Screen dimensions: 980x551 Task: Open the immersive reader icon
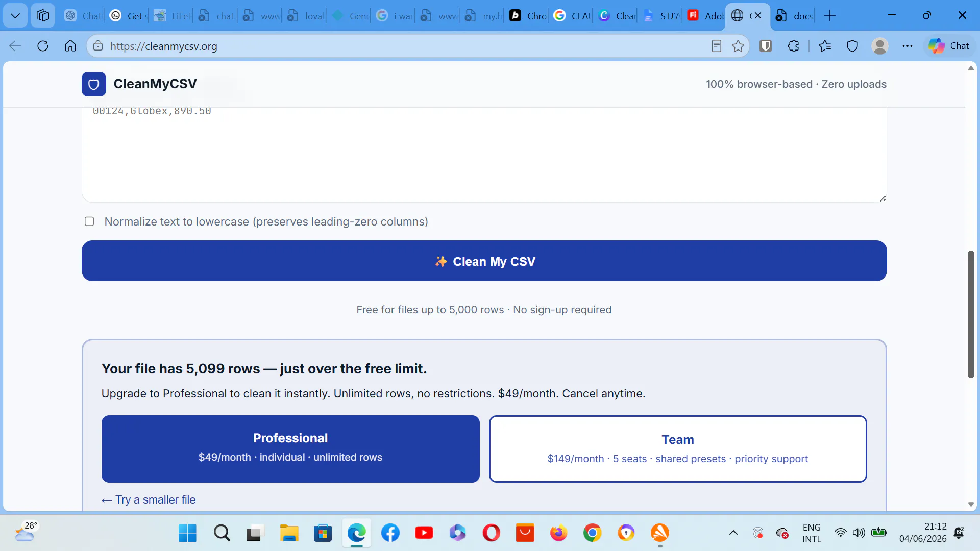click(x=716, y=46)
